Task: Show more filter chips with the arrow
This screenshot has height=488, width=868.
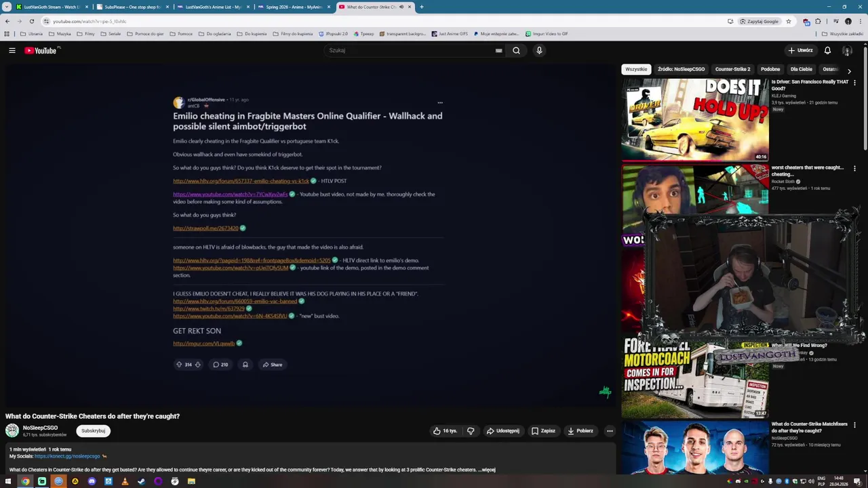Action: [x=849, y=70]
